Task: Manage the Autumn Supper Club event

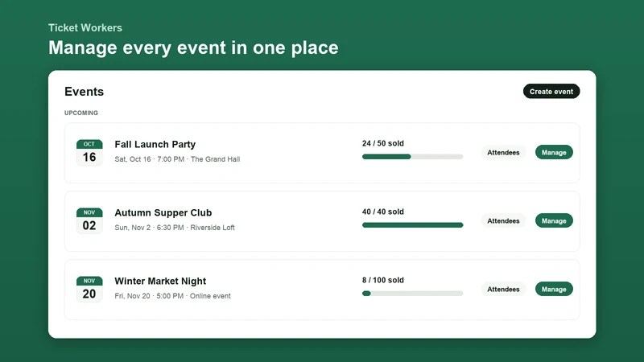Action: pos(554,220)
